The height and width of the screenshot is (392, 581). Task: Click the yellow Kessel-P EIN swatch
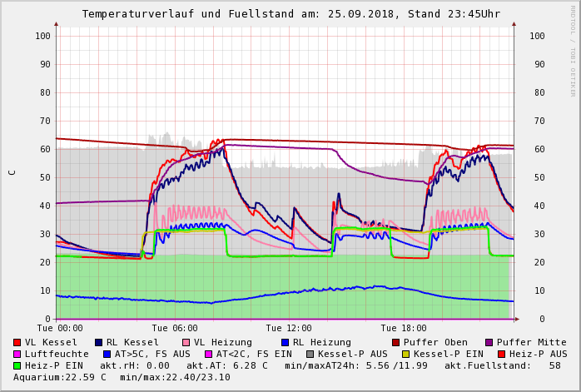pyautogui.click(x=407, y=354)
